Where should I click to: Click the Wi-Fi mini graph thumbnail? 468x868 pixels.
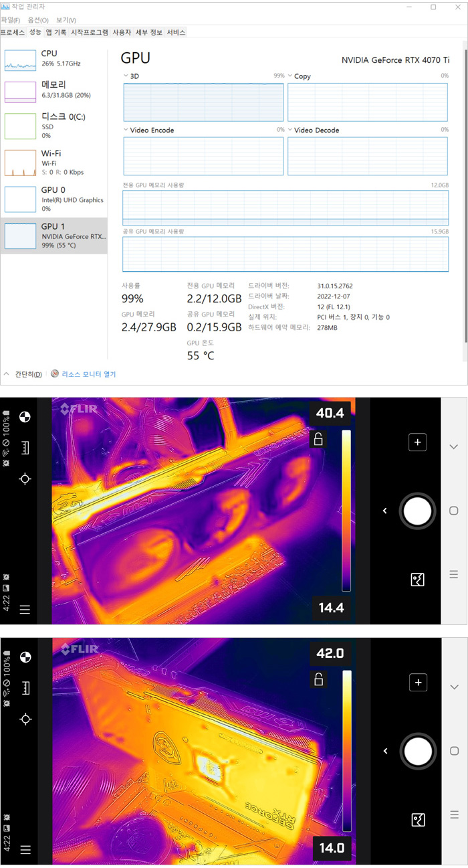[20, 163]
